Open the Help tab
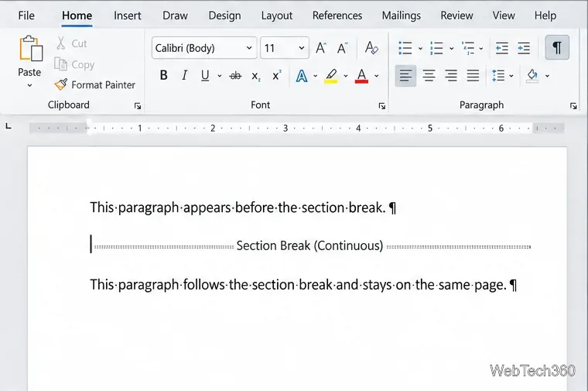Screen dimensions: 588x391 545,15
